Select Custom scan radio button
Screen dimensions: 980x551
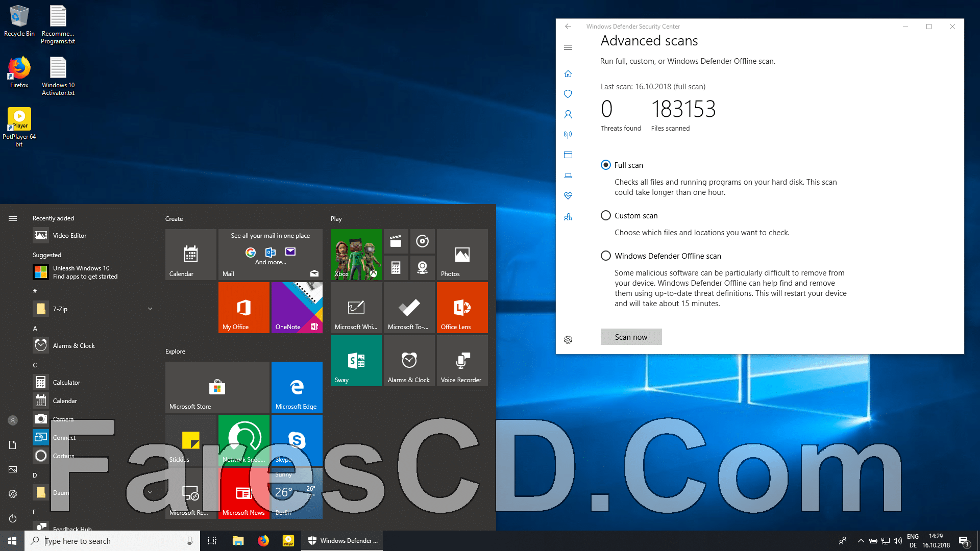[x=606, y=215]
